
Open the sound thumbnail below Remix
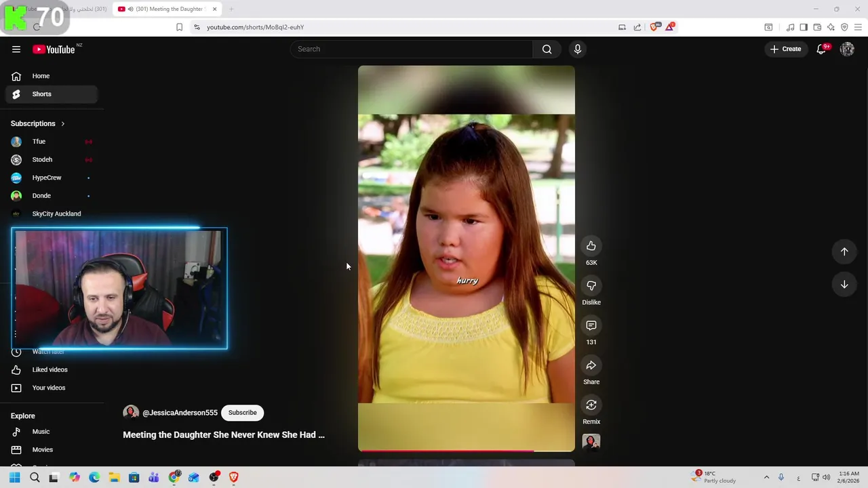591,442
